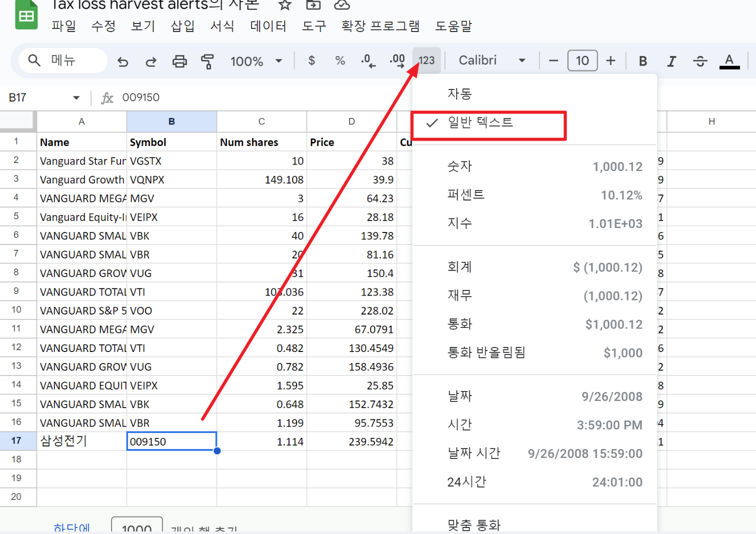Select column B header

click(171, 121)
